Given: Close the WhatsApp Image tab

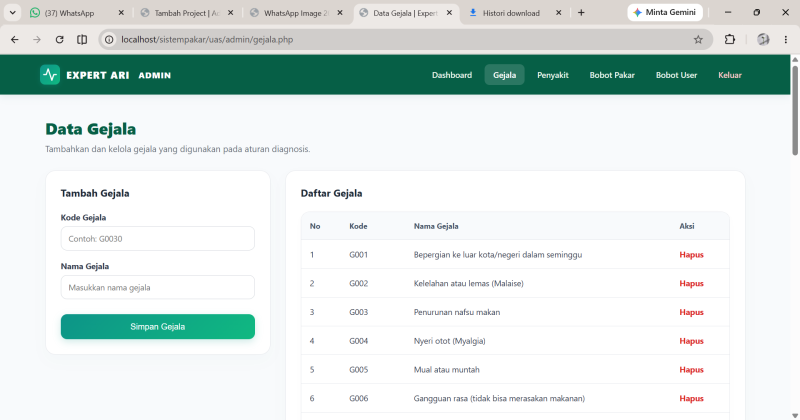Looking at the screenshot, I should 340,13.
